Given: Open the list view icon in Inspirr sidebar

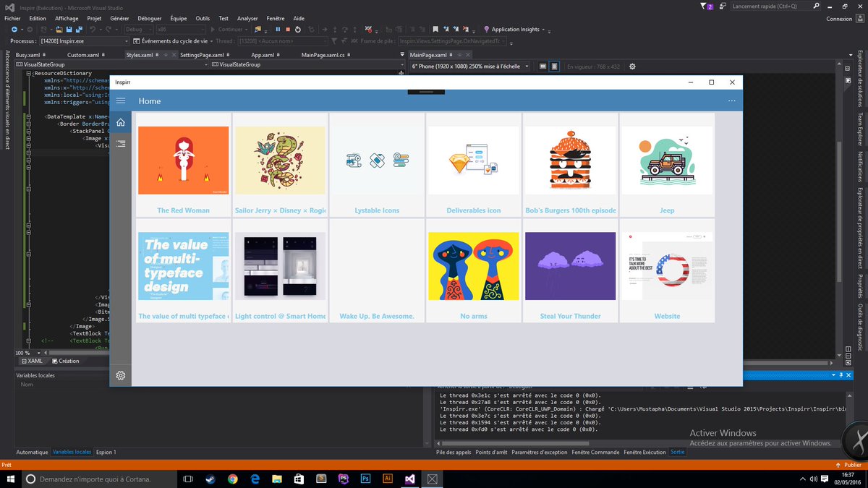Looking at the screenshot, I should (x=121, y=144).
